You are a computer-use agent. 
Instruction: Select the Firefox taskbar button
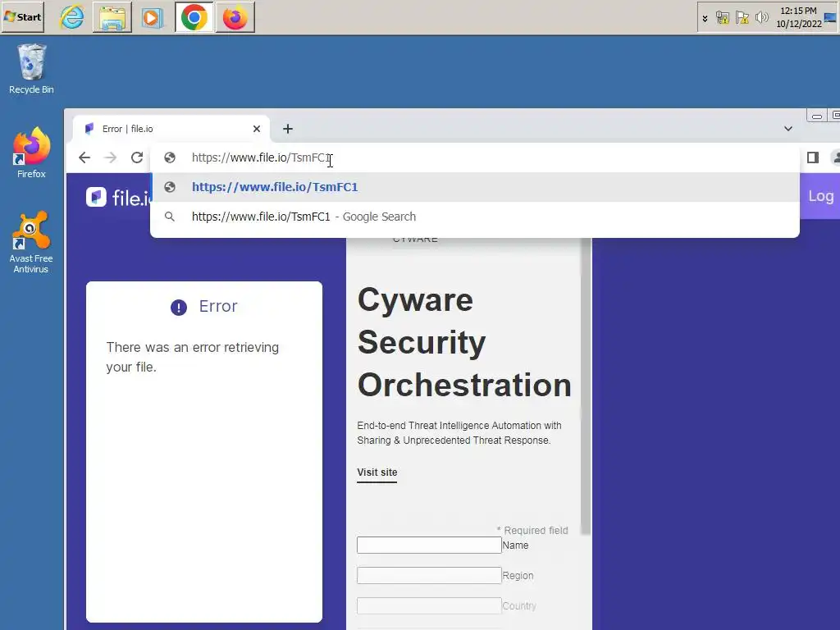coord(235,18)
